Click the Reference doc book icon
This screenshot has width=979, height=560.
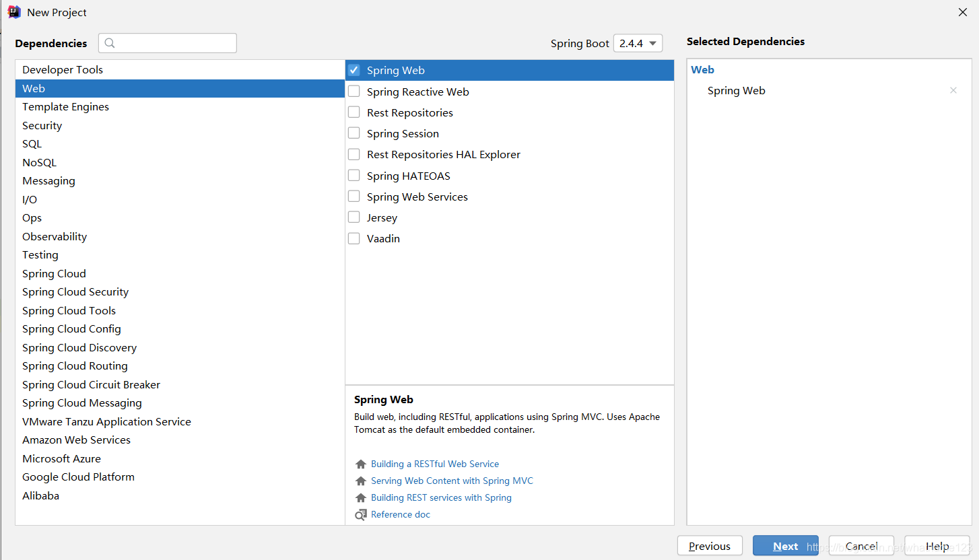click(x=361, y=515)
